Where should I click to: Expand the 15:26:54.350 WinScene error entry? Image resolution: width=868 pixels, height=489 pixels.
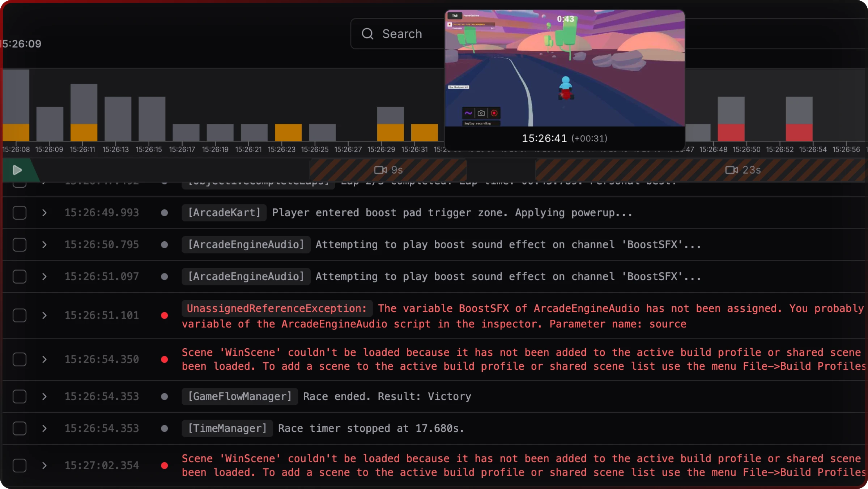[x=44, y=359]
